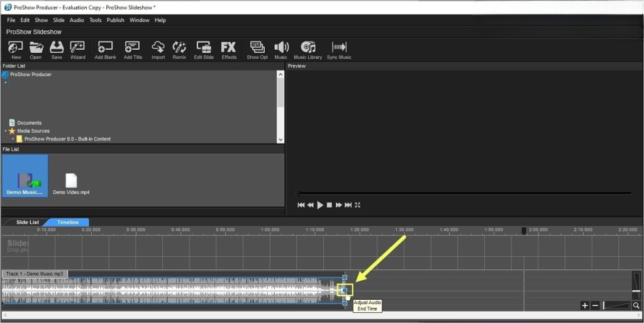Expand ProShow Producer 9.0 Built-In Content node
The width and height of the screenshot is (644, 323).
pyautogui.click(x=13, y=139)
